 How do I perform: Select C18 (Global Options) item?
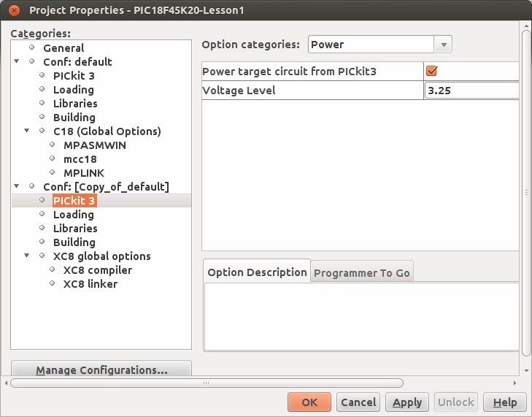[x=107, y=131]
